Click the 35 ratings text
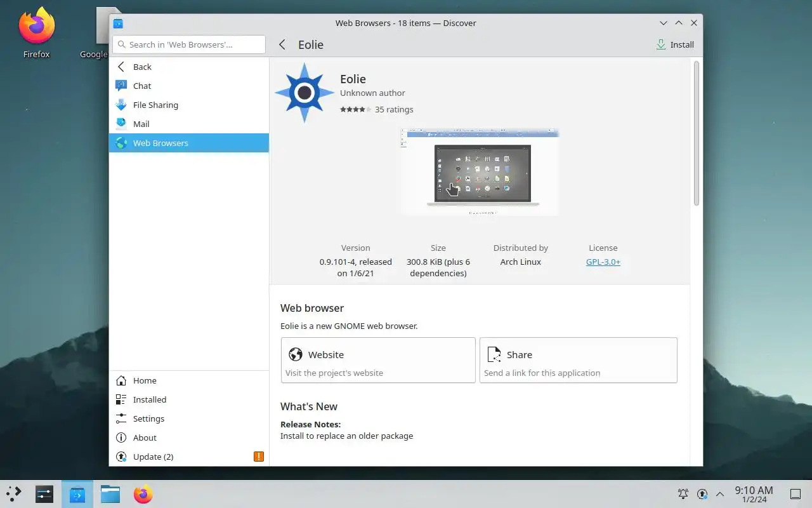812x508 pixels. pos(394,109)
